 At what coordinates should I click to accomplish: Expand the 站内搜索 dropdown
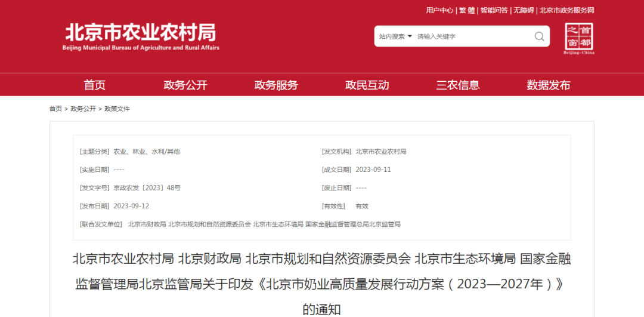click(x=395, y=36)
